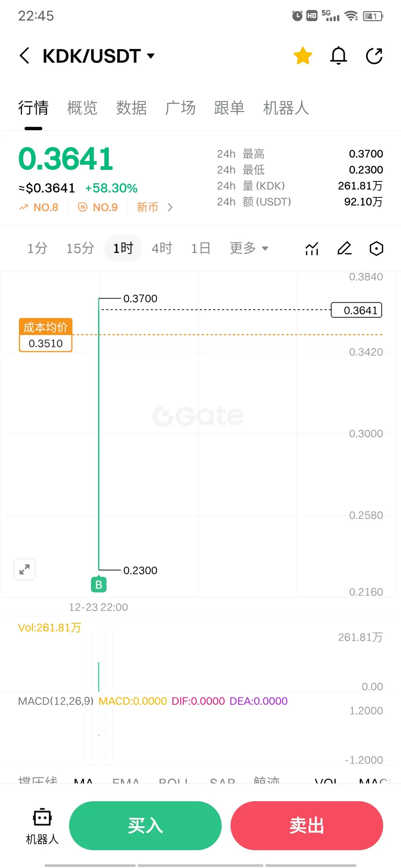
Task: Select the 15分 timeframe
Action: tap(80, 248)
